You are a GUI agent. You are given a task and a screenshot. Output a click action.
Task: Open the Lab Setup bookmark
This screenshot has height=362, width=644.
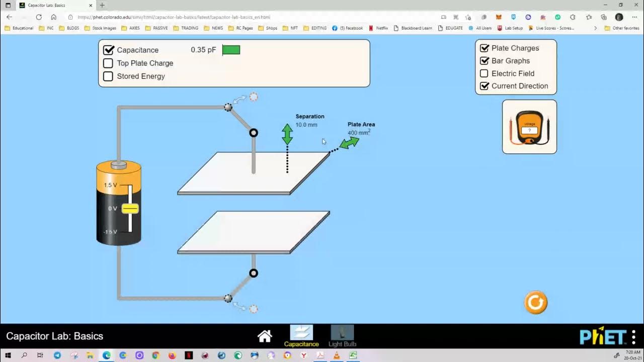click(510, 28)
